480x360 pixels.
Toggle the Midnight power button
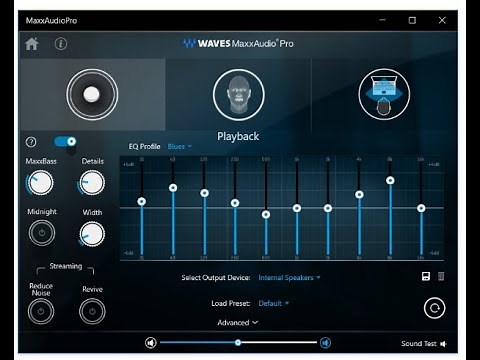point(42,233)
